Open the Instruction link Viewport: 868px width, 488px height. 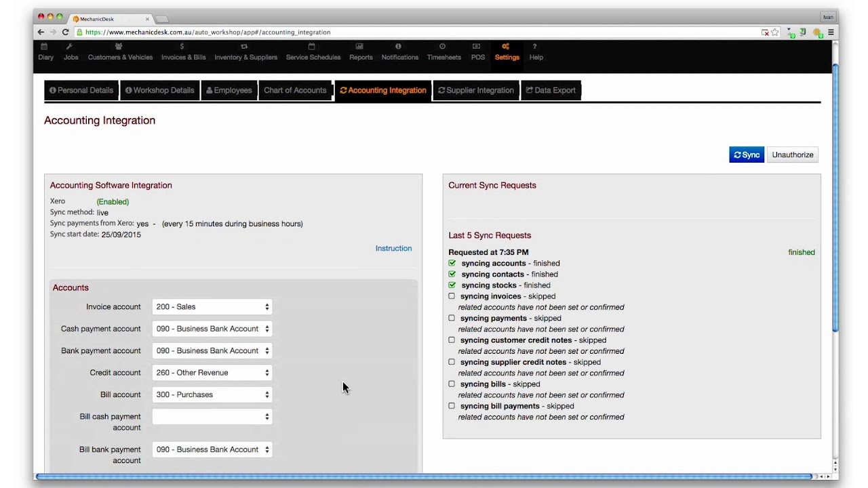point(393,248)
